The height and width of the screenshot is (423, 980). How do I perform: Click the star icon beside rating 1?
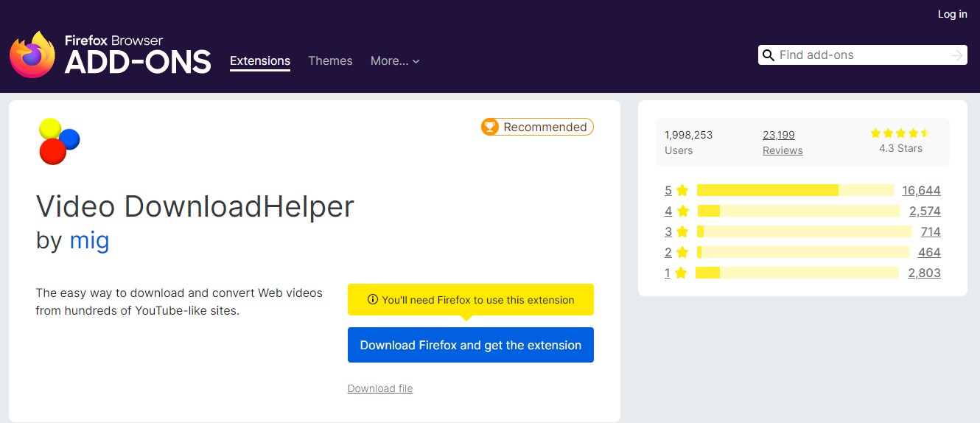point(681,273)
